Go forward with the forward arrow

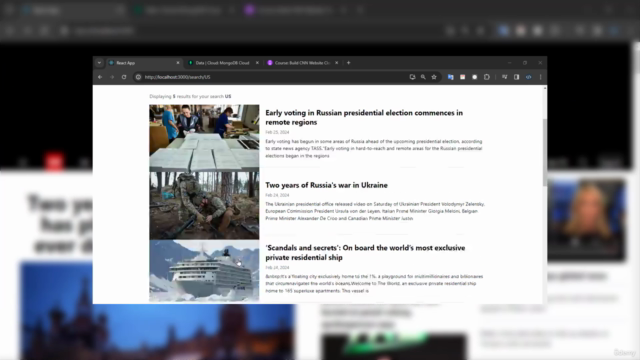point(112,77)
